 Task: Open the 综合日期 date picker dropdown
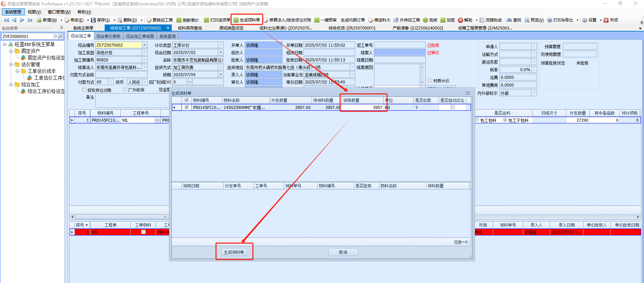(x=221, y=52)
